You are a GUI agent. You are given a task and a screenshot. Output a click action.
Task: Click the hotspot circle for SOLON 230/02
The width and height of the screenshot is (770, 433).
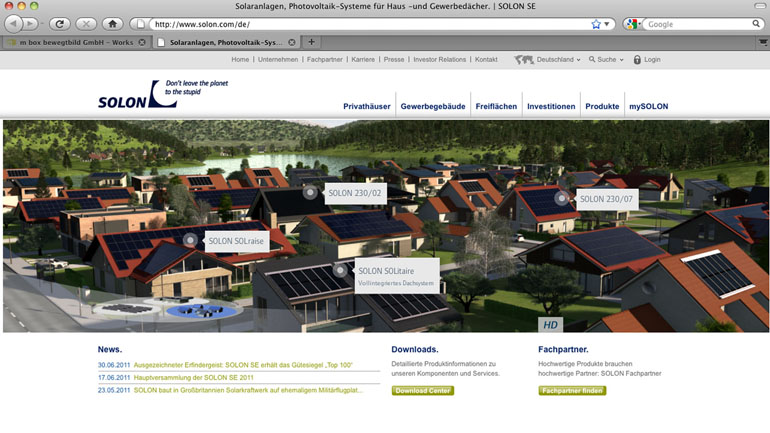click(x=310, y=192)
